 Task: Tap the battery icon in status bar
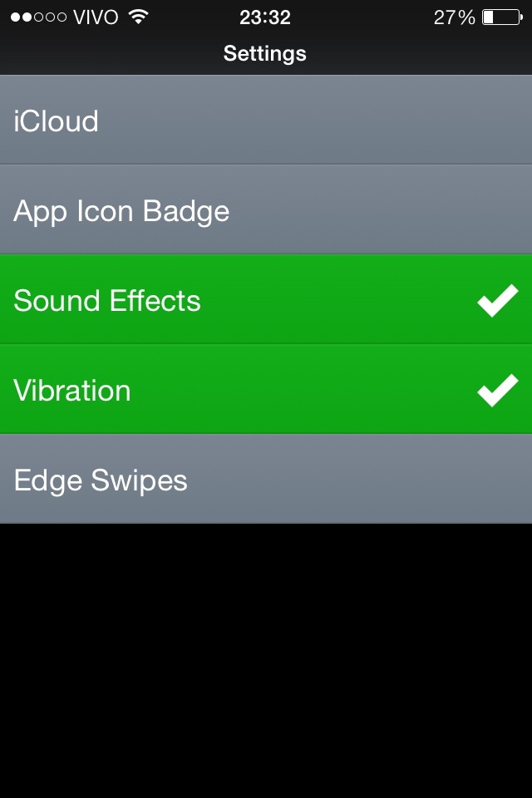502,17
